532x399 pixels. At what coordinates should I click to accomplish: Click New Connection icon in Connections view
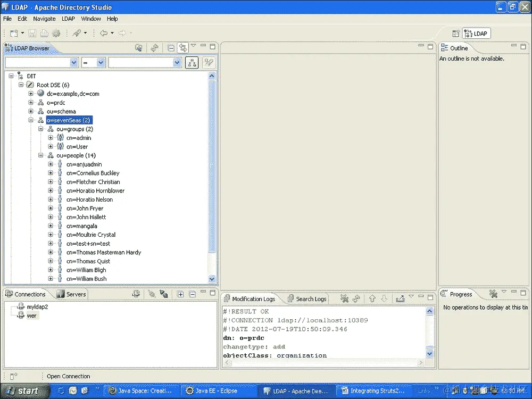pos(136,294)
